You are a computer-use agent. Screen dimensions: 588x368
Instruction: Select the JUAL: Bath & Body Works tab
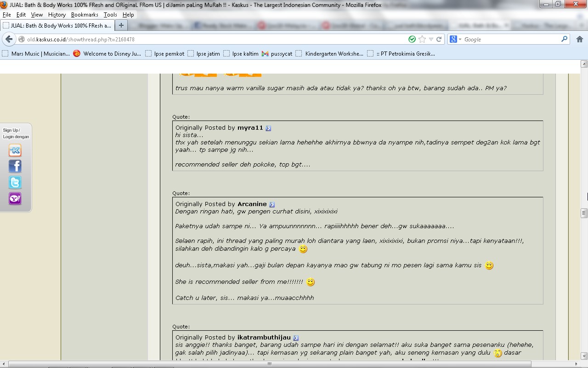(57, 26)
